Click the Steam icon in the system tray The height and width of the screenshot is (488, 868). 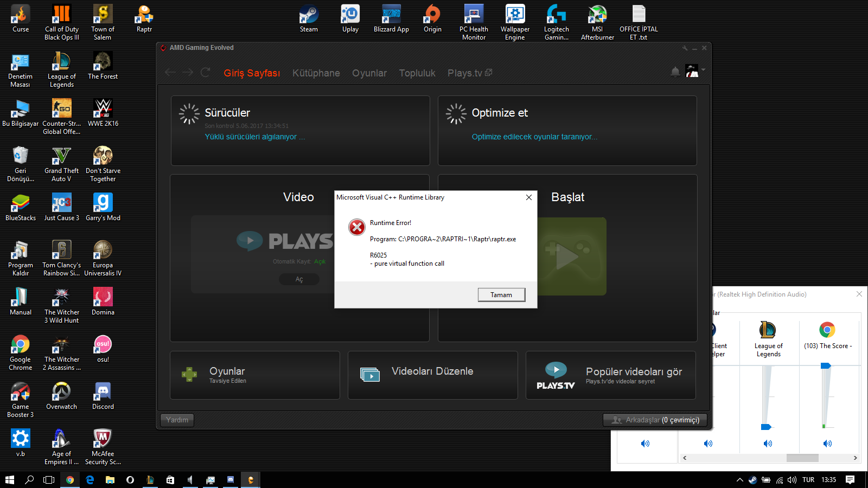(752, 480)
